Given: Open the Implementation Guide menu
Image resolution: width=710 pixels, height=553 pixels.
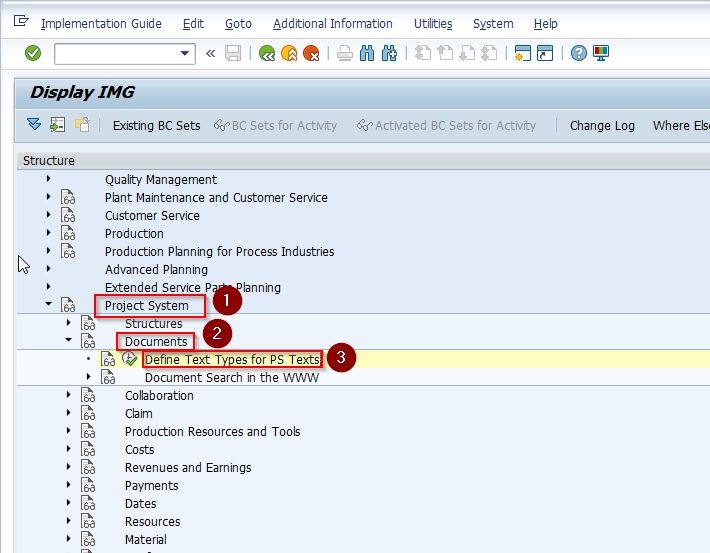Looking at the screenshot, I should [x=101, y=24].
